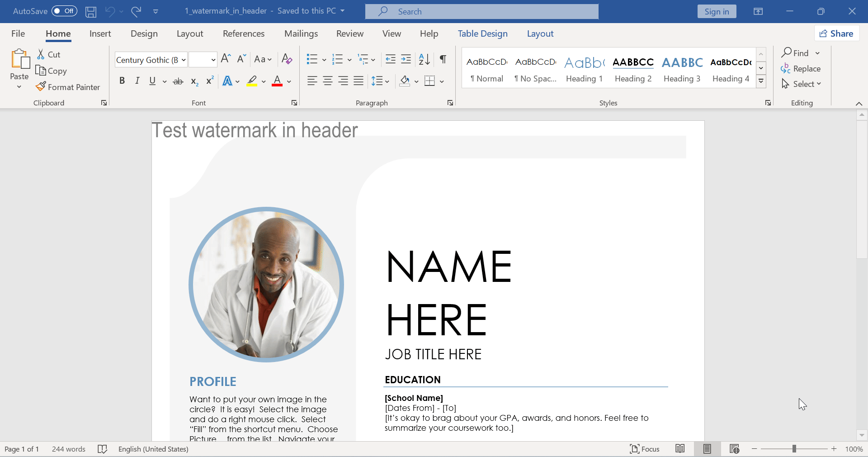Expand the Styles gallery

pyautogui.click(x=761, y=81)
